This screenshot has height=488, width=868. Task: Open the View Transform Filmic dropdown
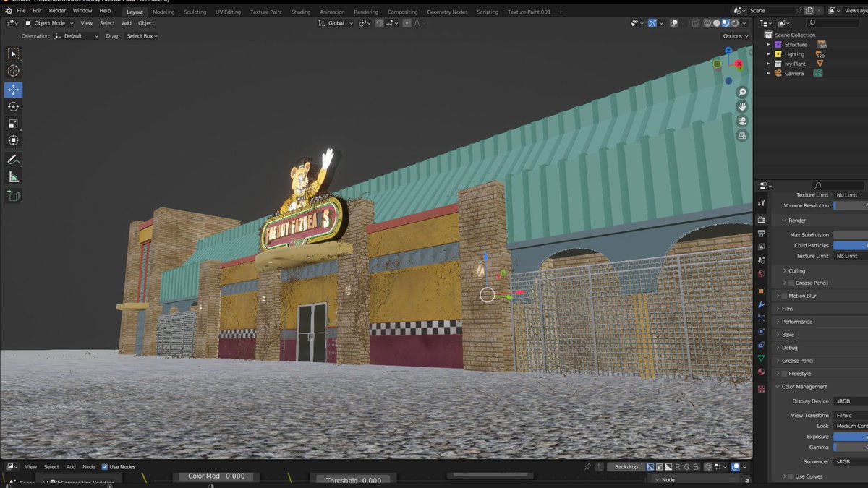point(851,415)
